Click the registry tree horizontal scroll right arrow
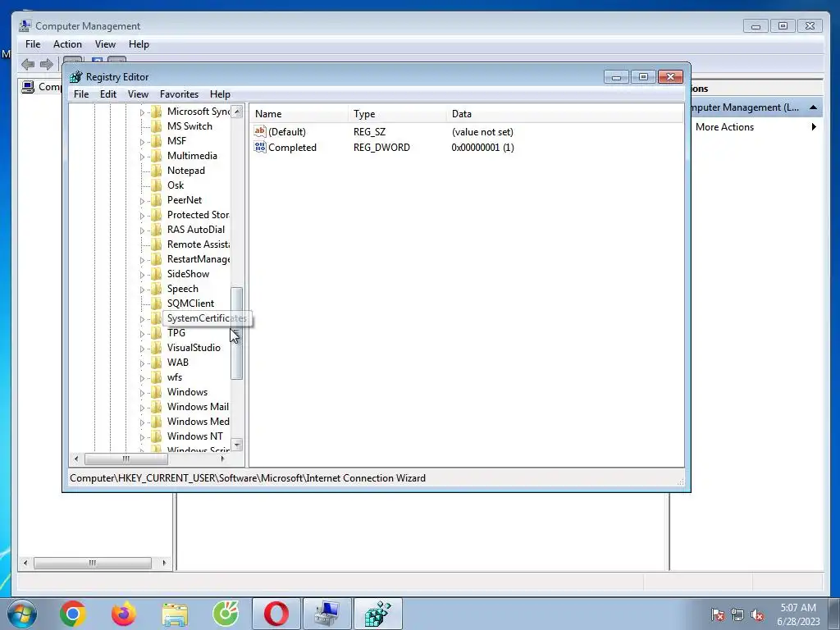This screenshot has width=840, height=630. click(223, 459)
